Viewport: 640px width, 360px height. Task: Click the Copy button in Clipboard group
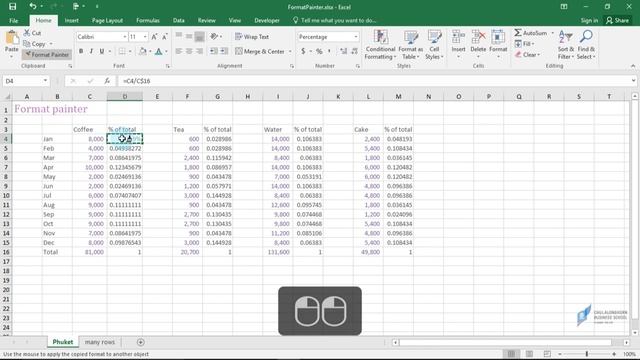tap(35, 44)
